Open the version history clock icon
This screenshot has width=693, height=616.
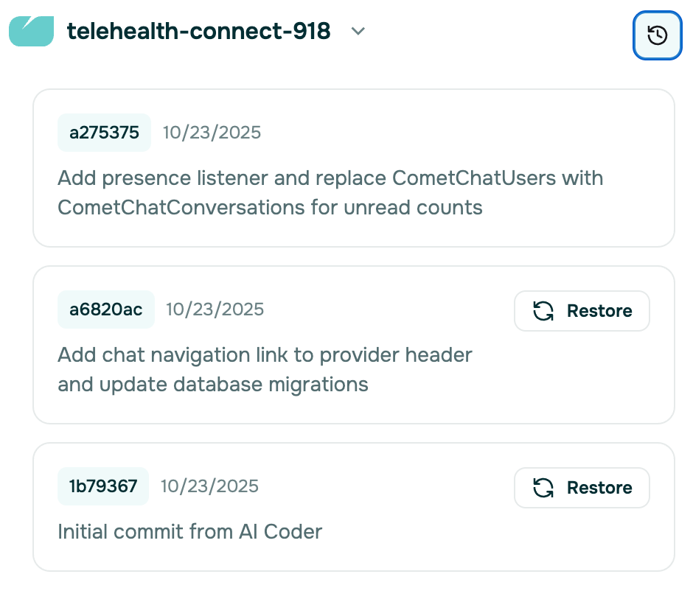pyautogui.click(x=657, y=35)
